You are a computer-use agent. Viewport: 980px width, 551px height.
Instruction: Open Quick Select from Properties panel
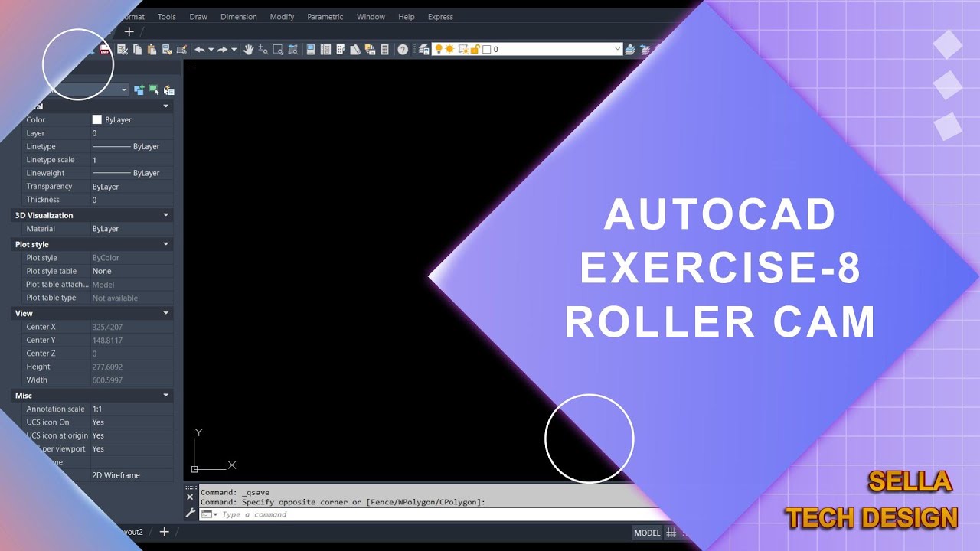168,90
